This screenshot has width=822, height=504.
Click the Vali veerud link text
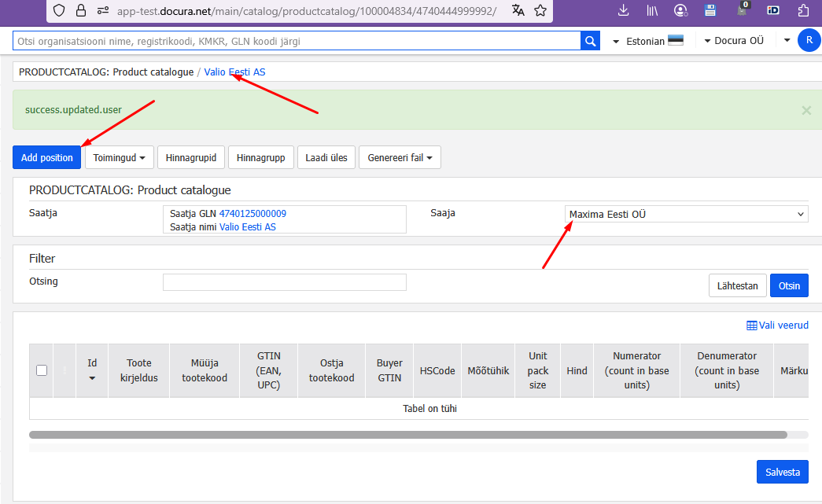coord(783,326)
